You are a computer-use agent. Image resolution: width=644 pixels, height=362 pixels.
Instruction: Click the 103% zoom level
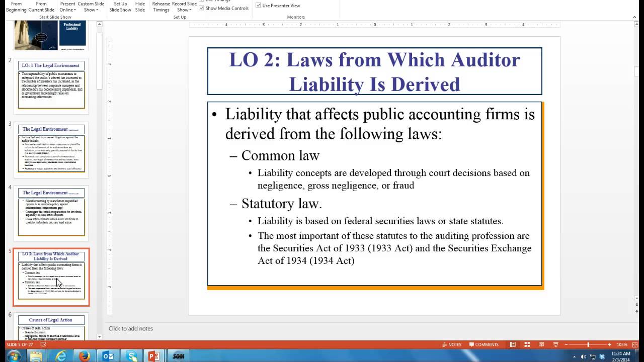(622, 344)
